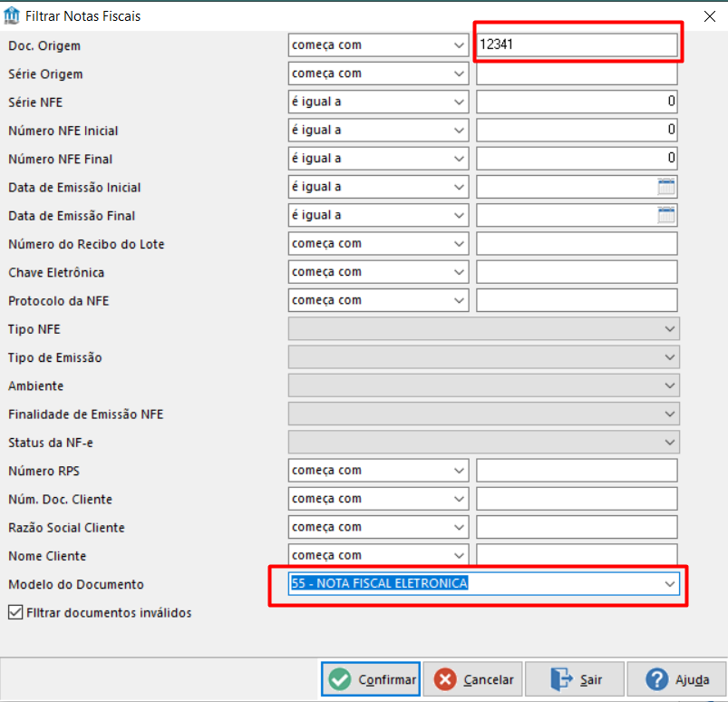Click the Razão Social Cliente value field
728x702 pixels.
(x=577, y=527)
